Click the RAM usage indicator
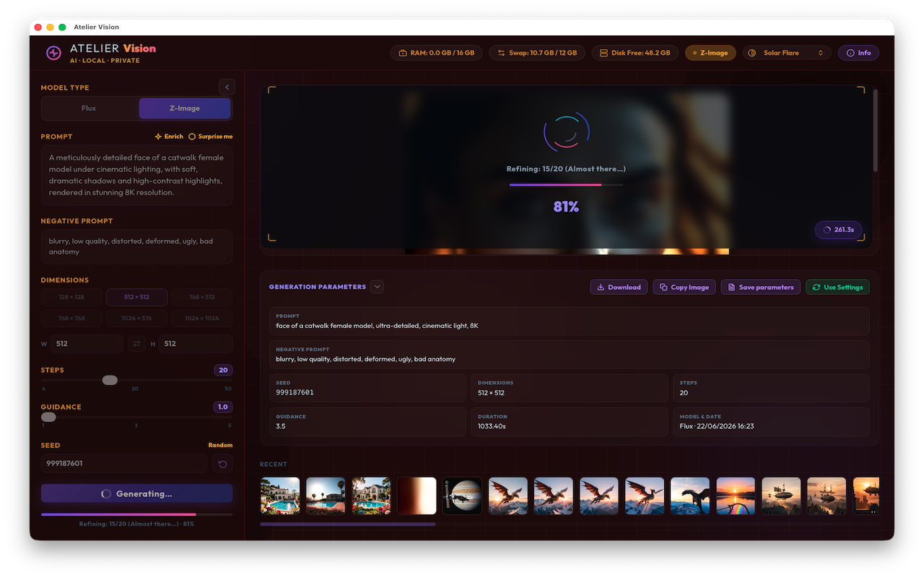Image resolution: width=924 pixels, height=578 pixels. [x=437, y=53]
